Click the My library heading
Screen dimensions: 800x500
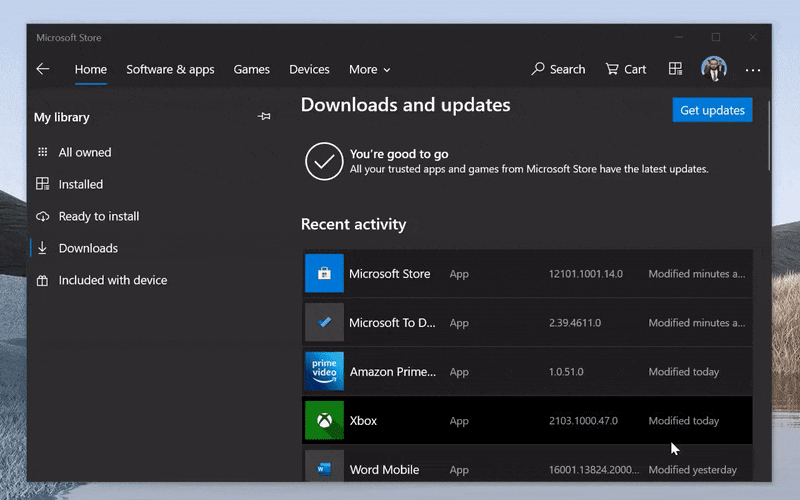(62, 117)
